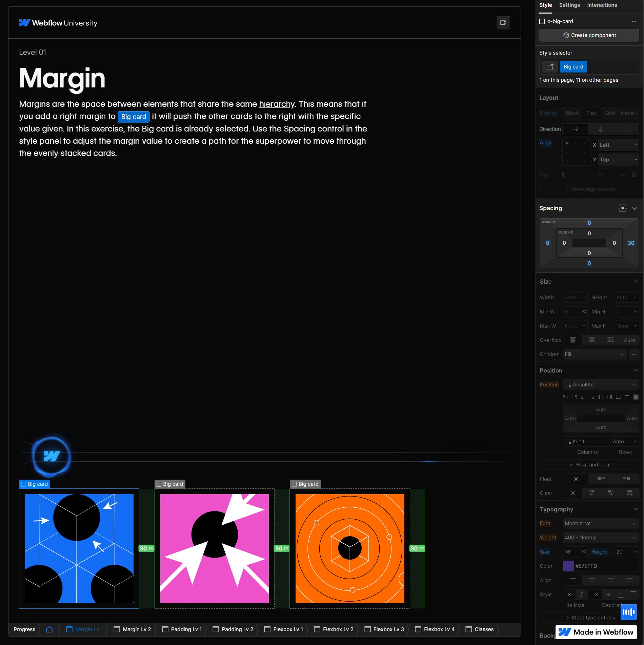Image resolution: width=644 pixels, height=645 pixels.
Task: Choose float left icon
Action: pos(601,479)
